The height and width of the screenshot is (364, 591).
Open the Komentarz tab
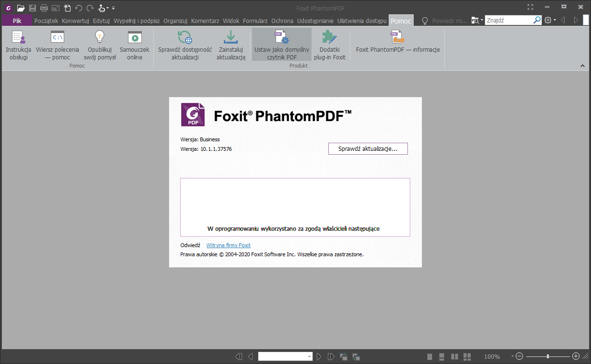click(x=205, y=21)
